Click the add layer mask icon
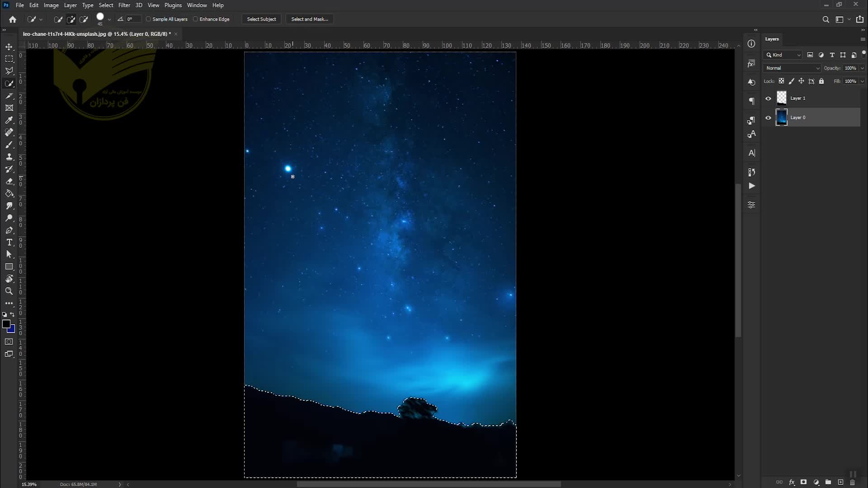 (803, 483)
